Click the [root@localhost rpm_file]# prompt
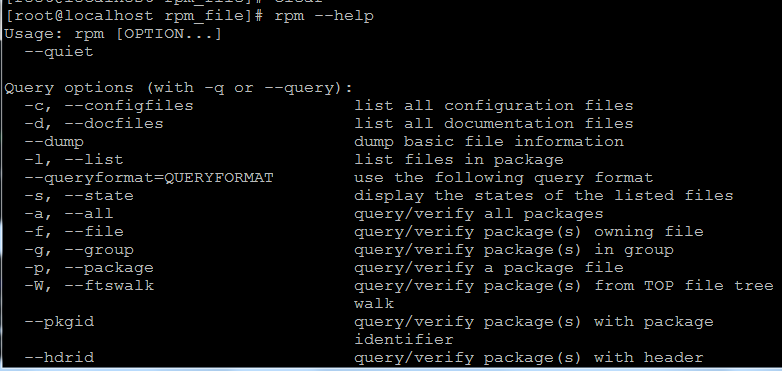782x371 pixels. coord(134,16)
